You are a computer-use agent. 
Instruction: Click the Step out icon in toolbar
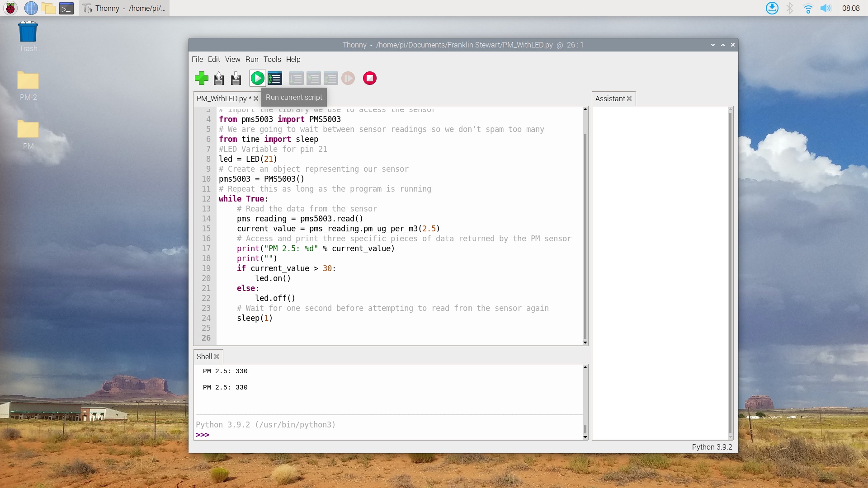331,78
